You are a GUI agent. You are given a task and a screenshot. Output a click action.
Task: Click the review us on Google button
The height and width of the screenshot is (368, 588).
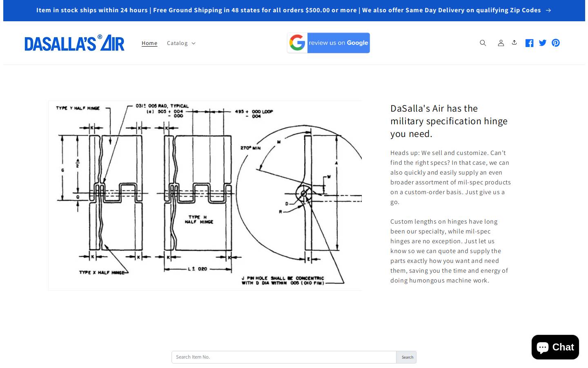pos(328,43)
